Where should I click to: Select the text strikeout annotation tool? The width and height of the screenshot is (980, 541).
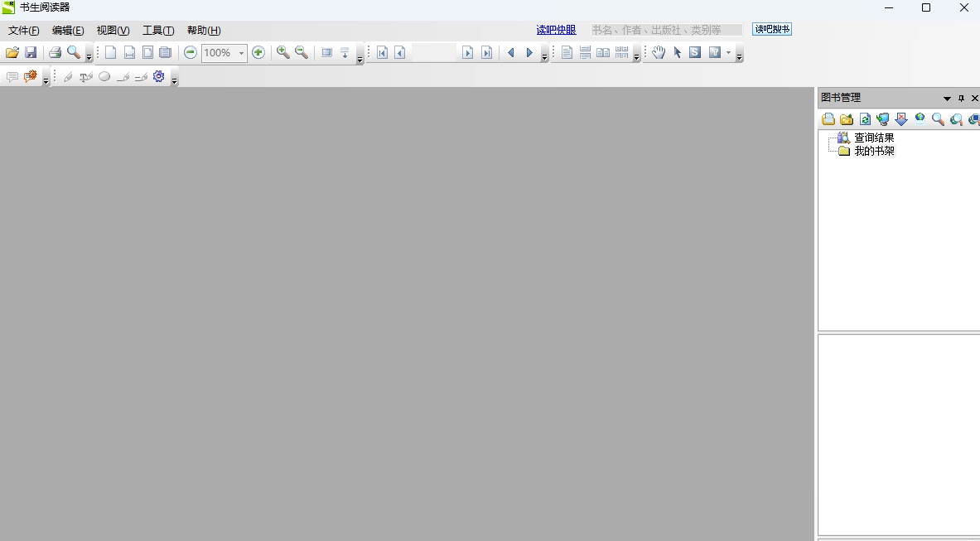pos(86,76)
